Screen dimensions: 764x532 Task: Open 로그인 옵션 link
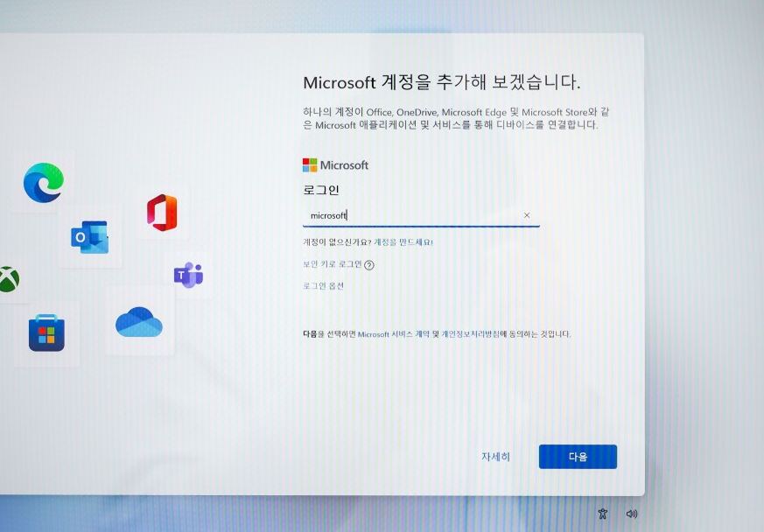pos(323,286)
